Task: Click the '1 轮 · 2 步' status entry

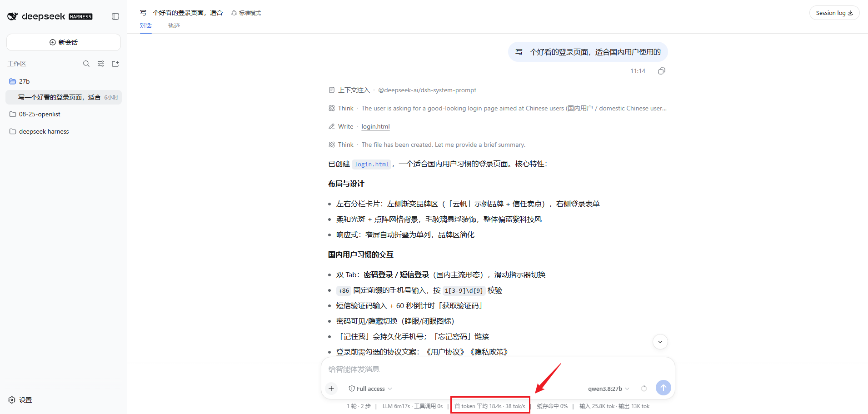Action: [x=359, y=406]
